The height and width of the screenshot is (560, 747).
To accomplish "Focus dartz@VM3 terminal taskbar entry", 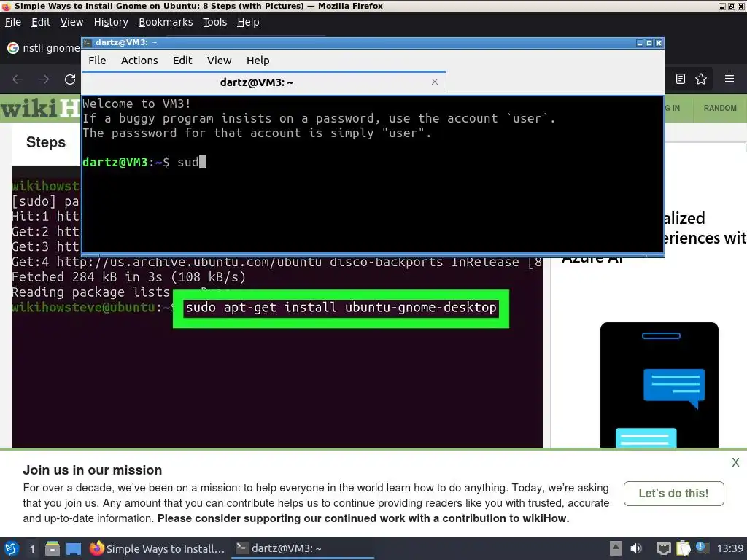I will point(303,548).
